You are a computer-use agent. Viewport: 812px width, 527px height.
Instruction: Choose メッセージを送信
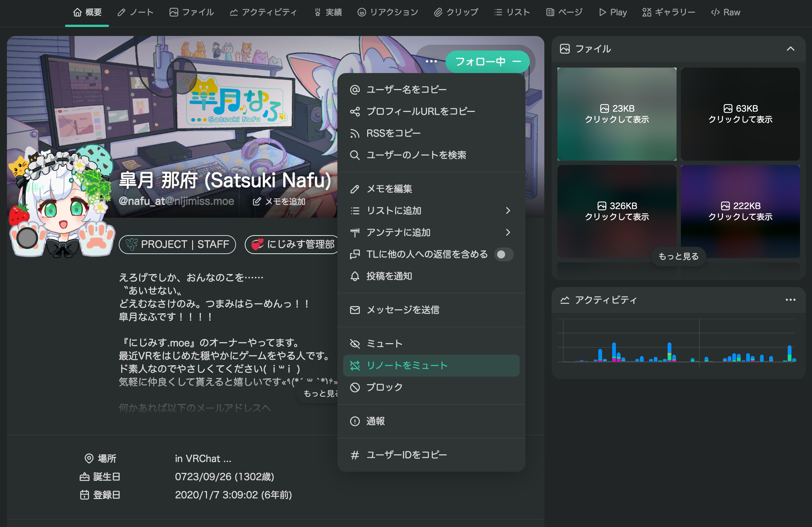pyautogui.click(x=431, y=310)
